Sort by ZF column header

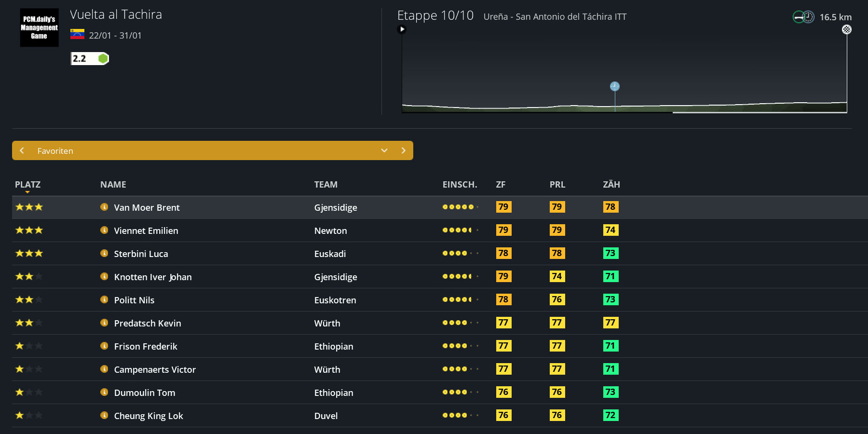[x=501, y=185]
